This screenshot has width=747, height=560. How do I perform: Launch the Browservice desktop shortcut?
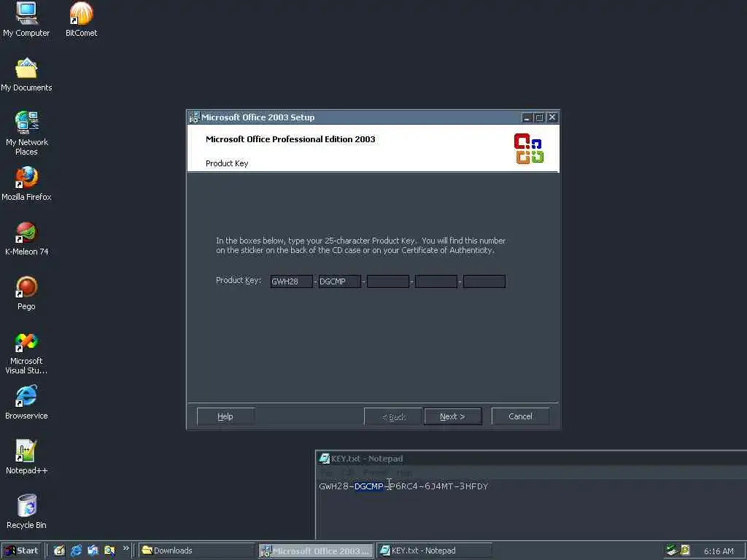coord(26,402)
